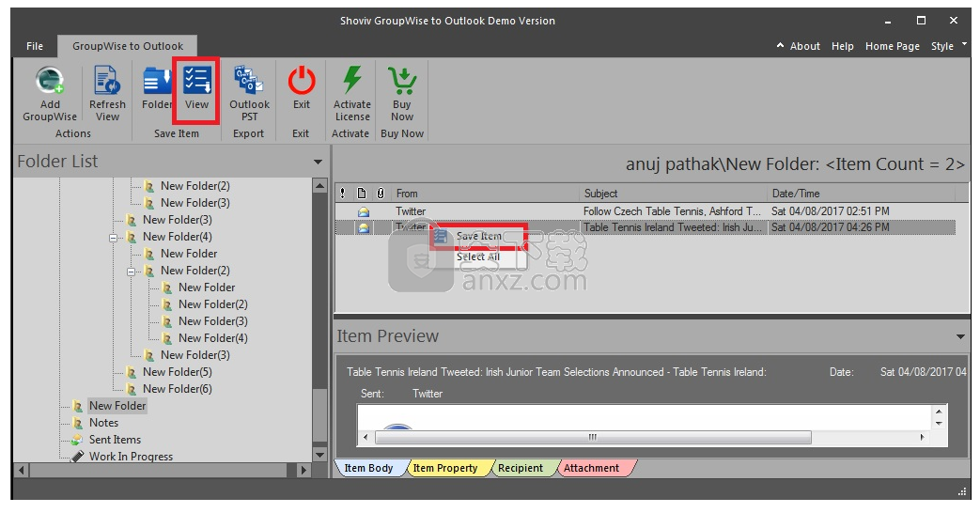The image size is (980, 513).
Task: Select the Follow Czech Table Tennis message
Action: click(645, 211)
